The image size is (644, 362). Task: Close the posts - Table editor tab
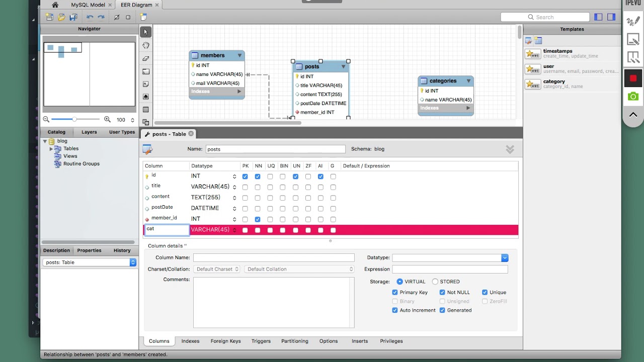[x=191, y=134]
